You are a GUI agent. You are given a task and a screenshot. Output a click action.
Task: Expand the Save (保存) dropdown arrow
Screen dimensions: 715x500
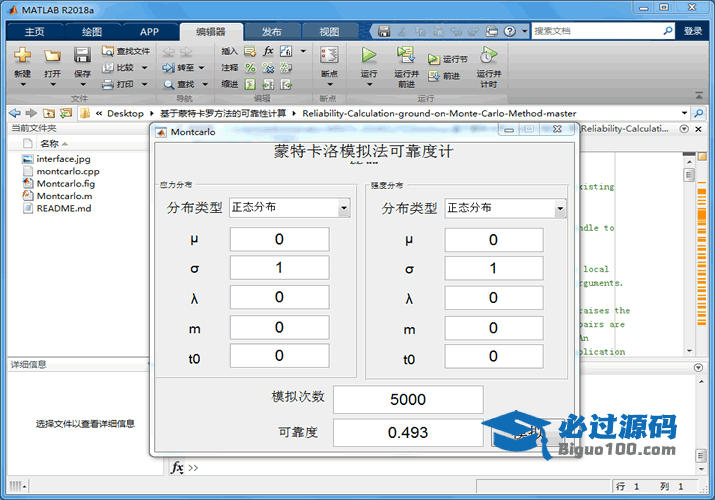(83, 84)
